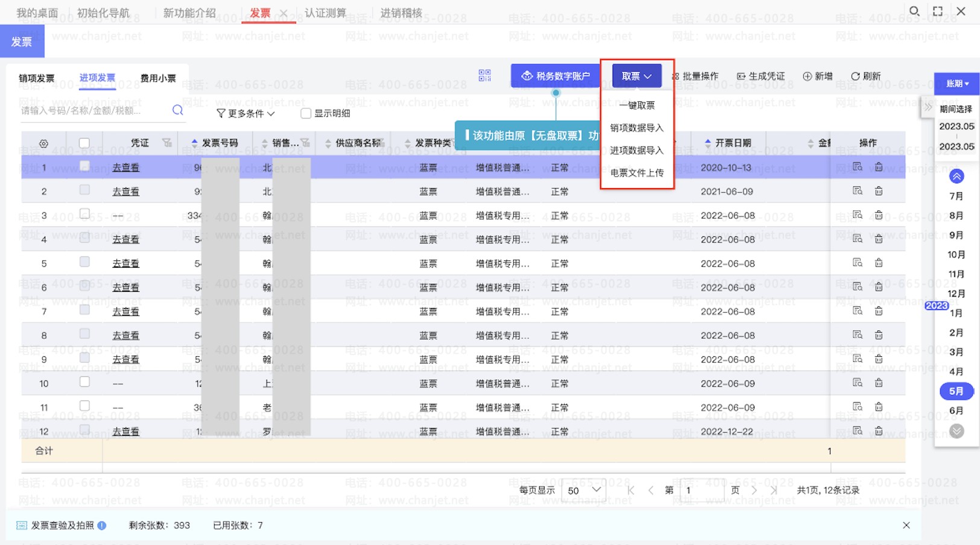Click the 新增 add icon button
The image size is (980, 545).
(x=817, y=76)
